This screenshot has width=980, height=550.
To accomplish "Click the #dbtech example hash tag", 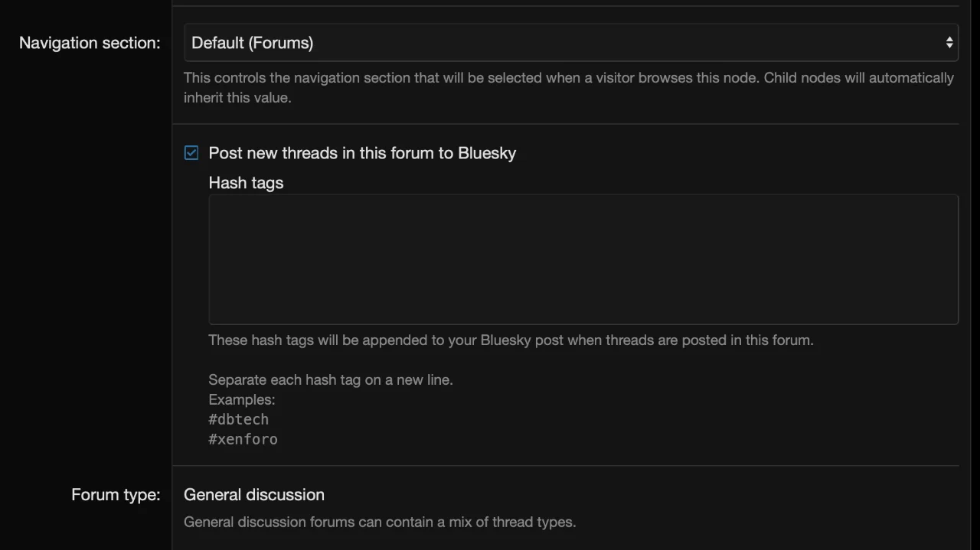I will point(238,419).
